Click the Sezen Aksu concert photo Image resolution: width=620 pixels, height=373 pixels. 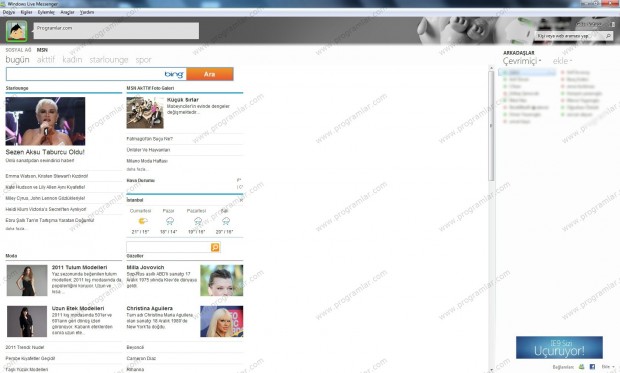(x=45, y=121)
